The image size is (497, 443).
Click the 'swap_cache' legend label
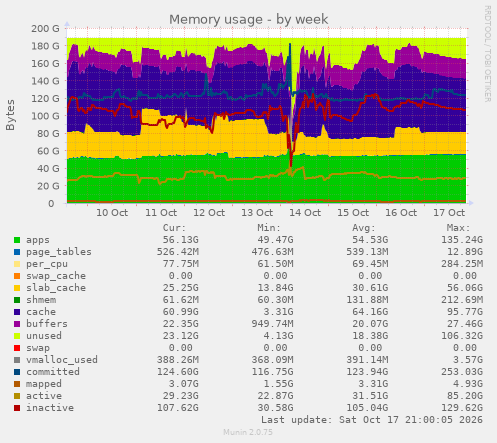[56, 276]
